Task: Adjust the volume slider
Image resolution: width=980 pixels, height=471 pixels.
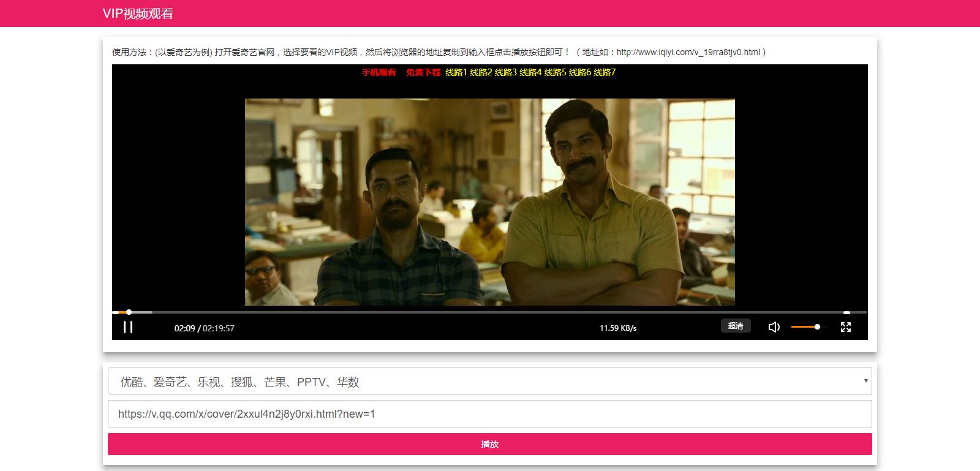Action: tap(809, 327)
